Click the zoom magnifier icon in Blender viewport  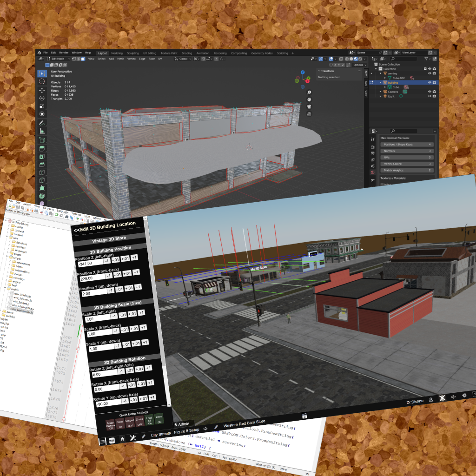click(x=309, y=93)
